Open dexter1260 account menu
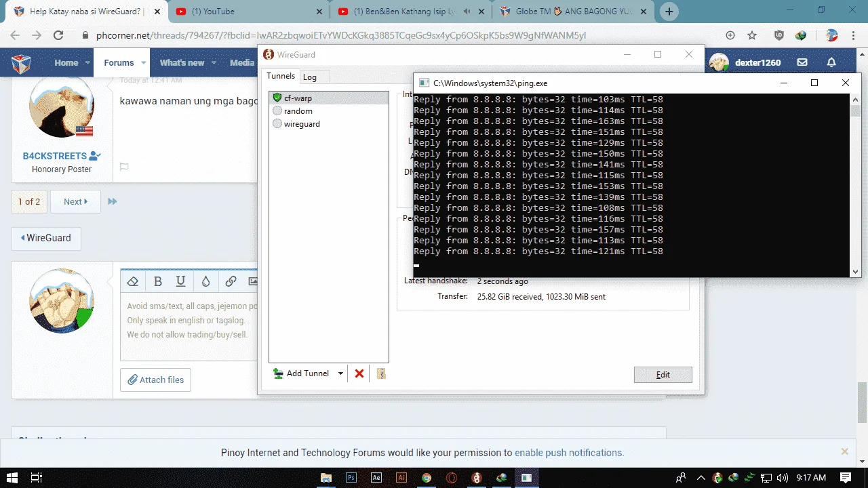This screenshot has width=868, height=488. [x=745, y=62]
